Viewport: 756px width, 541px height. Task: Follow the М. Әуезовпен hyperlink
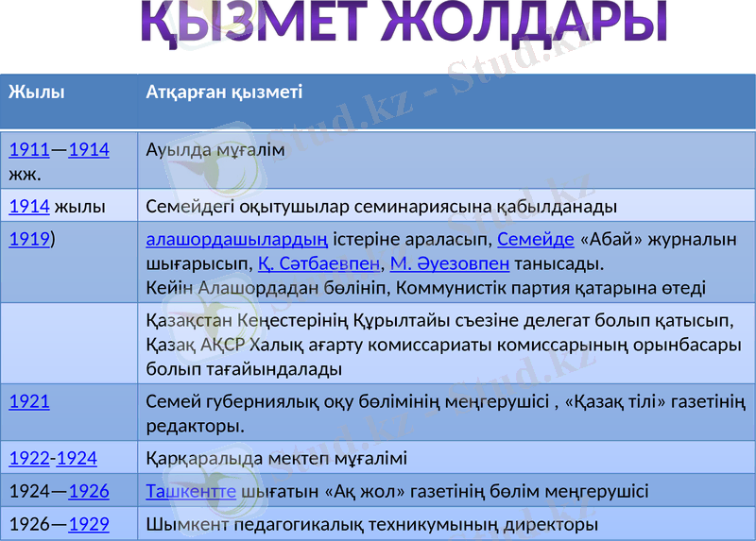tap(449, 263)
